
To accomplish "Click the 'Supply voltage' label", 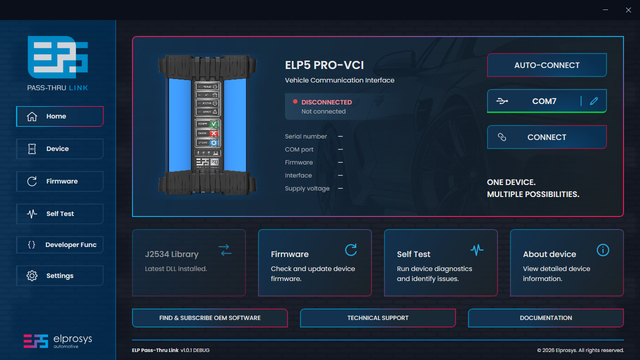I will coord(307,189).
